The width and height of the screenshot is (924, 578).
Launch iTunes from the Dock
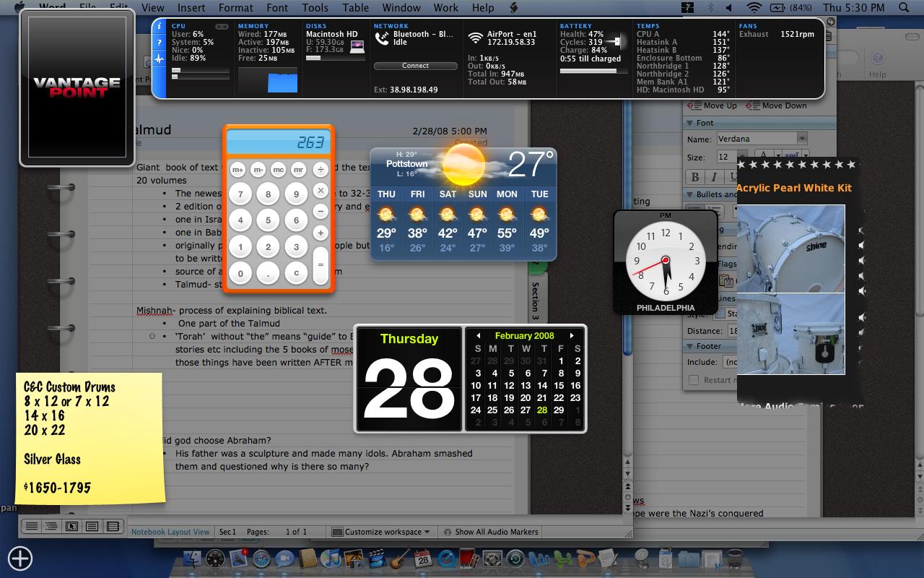(x=331, y=558)
